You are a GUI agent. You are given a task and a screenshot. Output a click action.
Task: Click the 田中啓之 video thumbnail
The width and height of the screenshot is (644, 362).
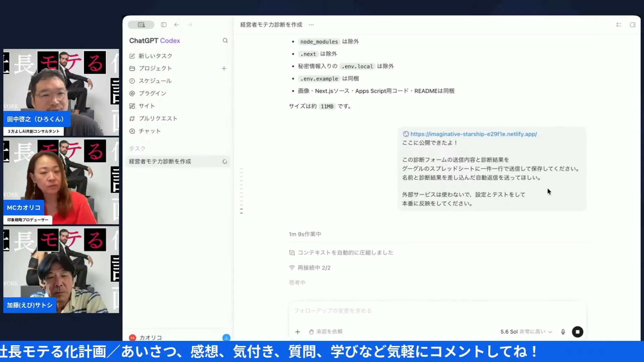point(61,93)
